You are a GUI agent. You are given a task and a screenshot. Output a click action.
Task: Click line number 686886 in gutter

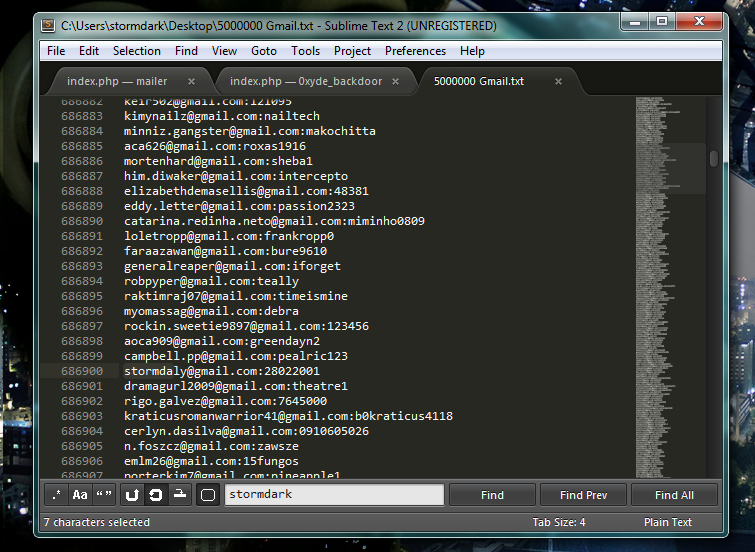pyautogui.click(x=82, y=161)
